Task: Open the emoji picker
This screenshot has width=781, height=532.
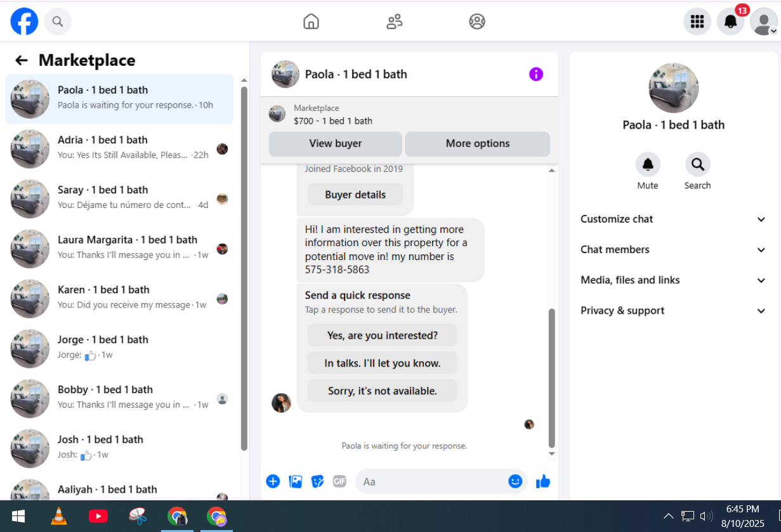Action: (515, 481)
